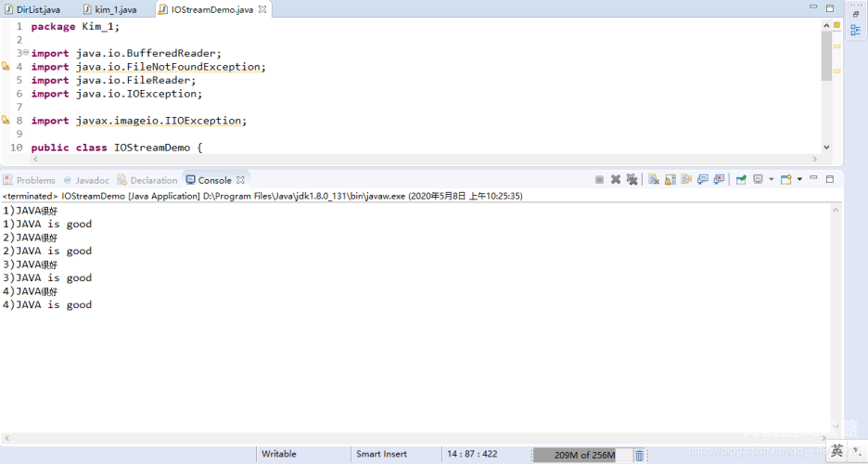Click console output line '3)JAVA很好'
Image resolution: width=868 pixels, height=464 pixels.
coord(30,264)
